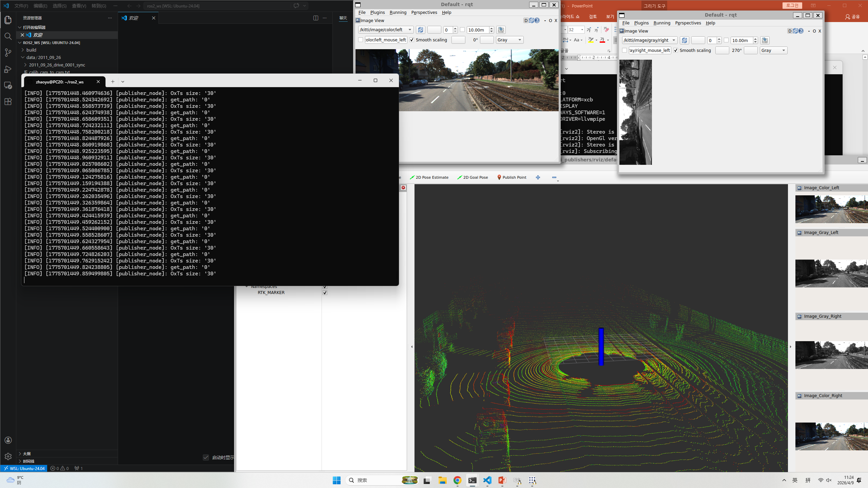Select the 2D Goal Pose tool in RViz

472,177
